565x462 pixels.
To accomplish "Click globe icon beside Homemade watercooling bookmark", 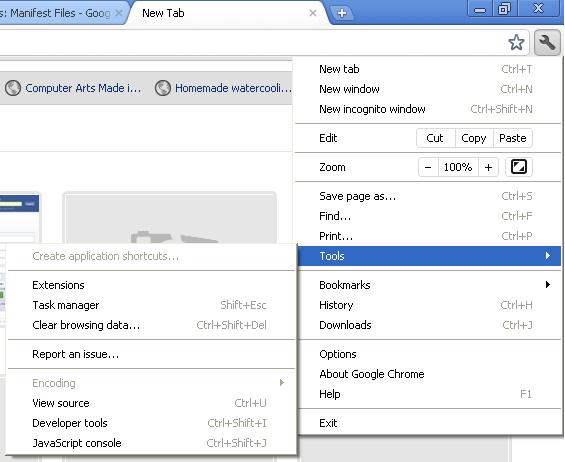I will click(163, 88).
